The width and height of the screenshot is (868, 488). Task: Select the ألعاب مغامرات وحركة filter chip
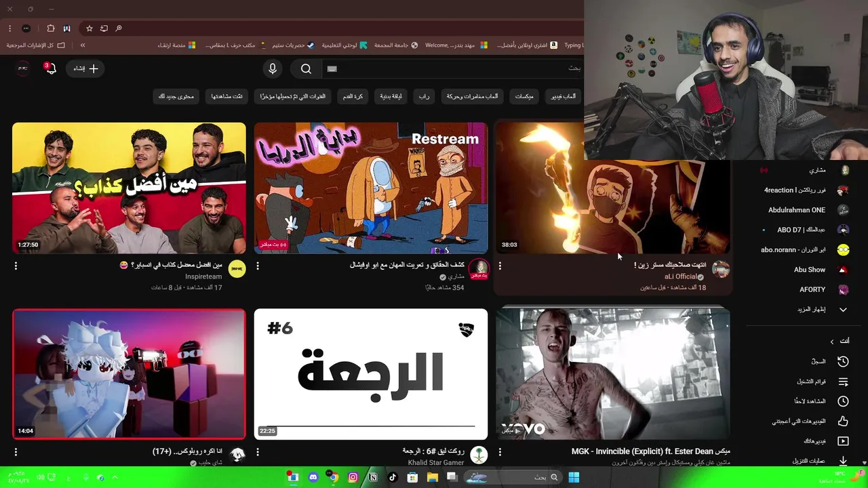[x=472, y=96]
